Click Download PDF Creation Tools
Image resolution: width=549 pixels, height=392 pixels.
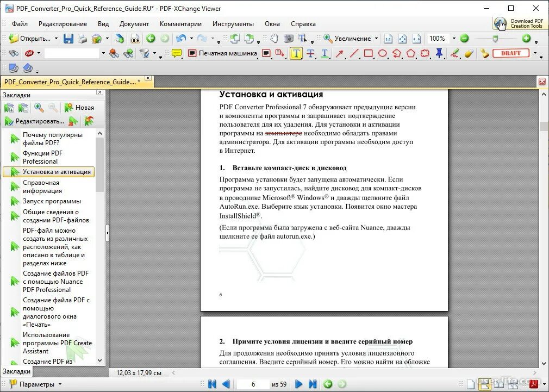pos(519,23)
